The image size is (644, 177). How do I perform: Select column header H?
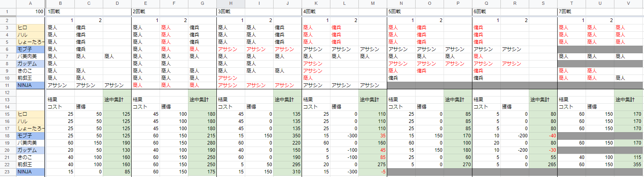click(x=231, y=3)
